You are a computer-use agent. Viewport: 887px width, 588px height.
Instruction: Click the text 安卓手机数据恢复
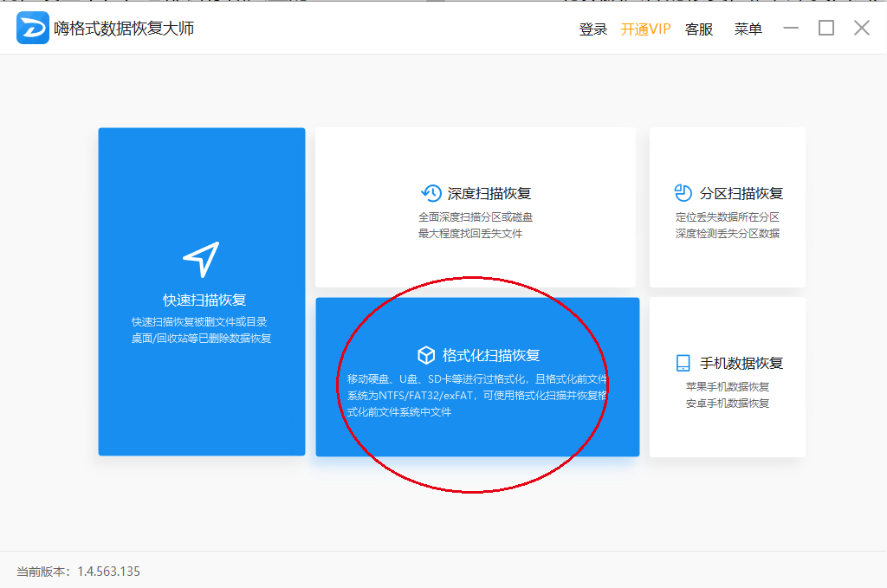pos(728,404)
